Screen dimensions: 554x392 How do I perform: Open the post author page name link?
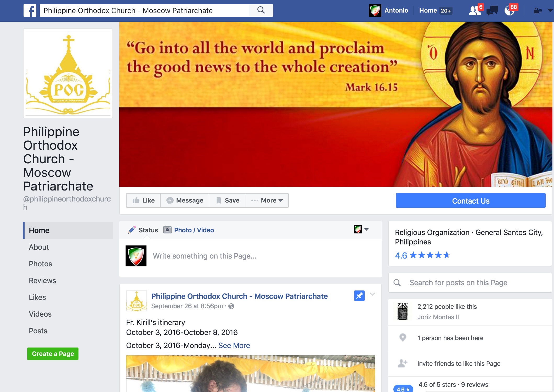(x=239, y=296)
